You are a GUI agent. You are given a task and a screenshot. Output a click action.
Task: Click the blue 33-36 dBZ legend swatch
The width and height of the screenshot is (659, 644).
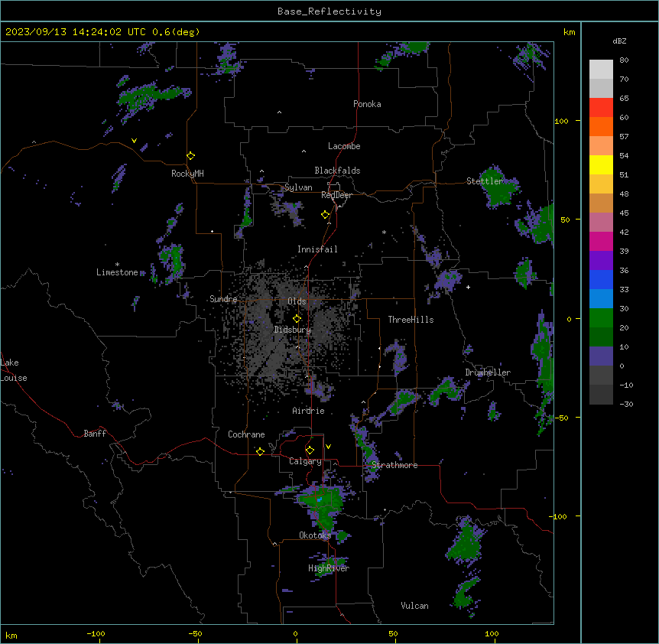coord(601,279)
